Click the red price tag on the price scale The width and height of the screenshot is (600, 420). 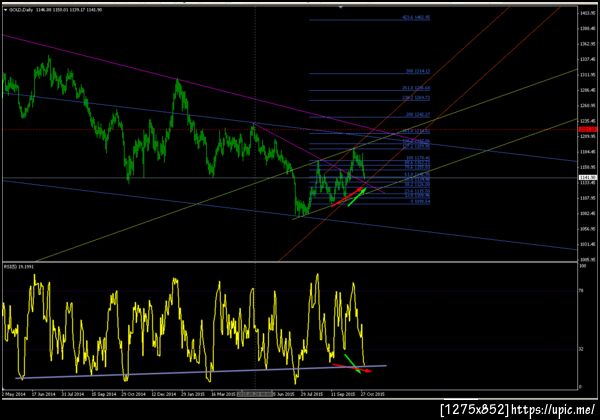pyautogui.click(x=587, y=130)
